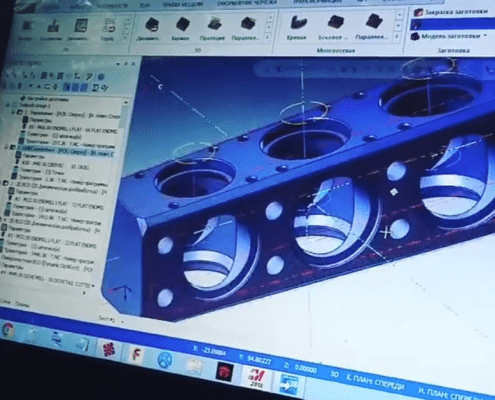Close the toolpaths manager panel
The width and height of the screenshot is (495, 400).
pos(134,64)
